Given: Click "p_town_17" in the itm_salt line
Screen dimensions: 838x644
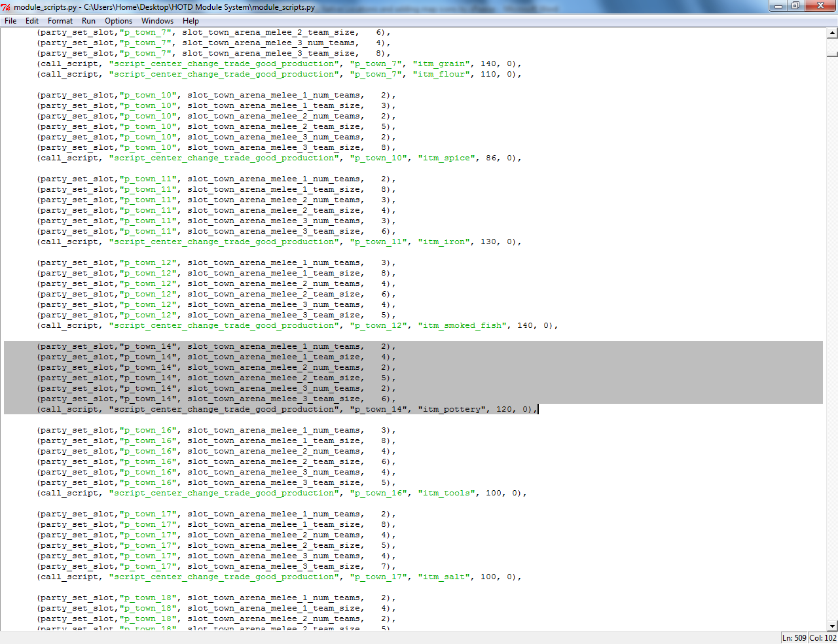Looking at the screenshot, I should 378,577.
